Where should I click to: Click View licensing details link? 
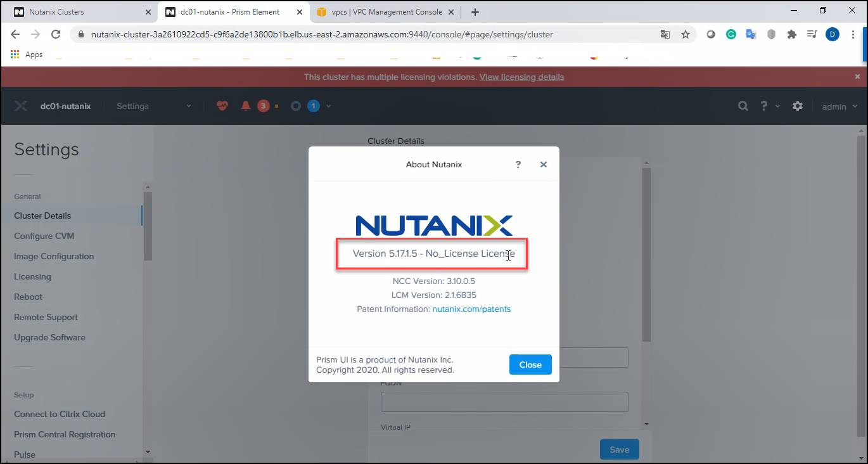click(x=521, y=77)
